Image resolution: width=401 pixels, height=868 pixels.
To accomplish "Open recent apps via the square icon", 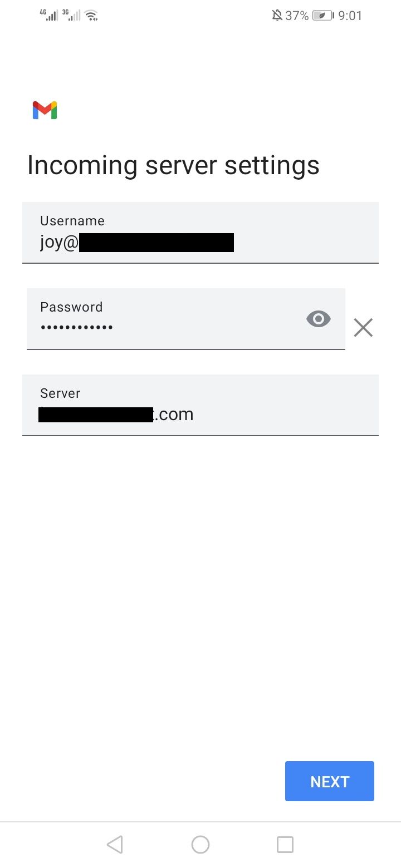I will click(285, 845).
